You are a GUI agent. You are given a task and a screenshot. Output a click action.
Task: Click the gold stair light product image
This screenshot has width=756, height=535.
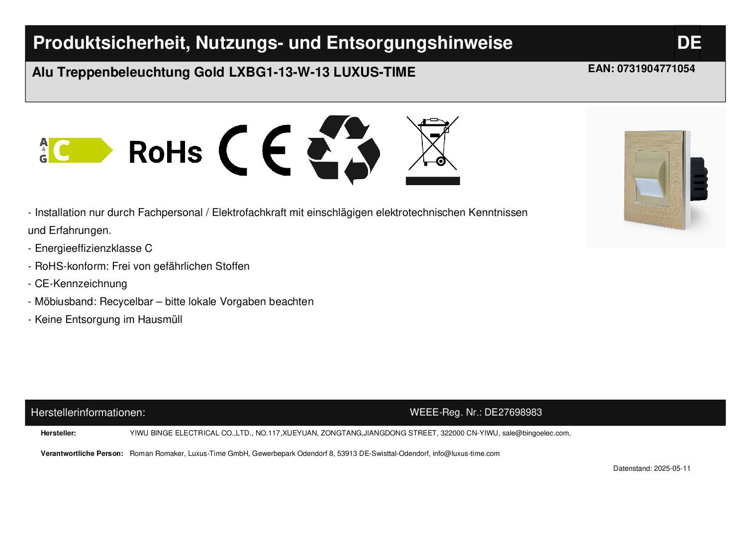coord(656,177)
